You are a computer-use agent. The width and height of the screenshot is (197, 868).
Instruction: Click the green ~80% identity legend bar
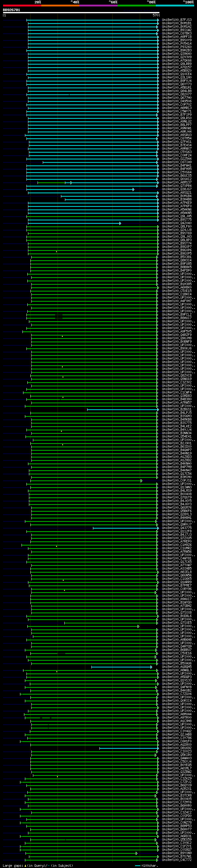click(137, 6)
